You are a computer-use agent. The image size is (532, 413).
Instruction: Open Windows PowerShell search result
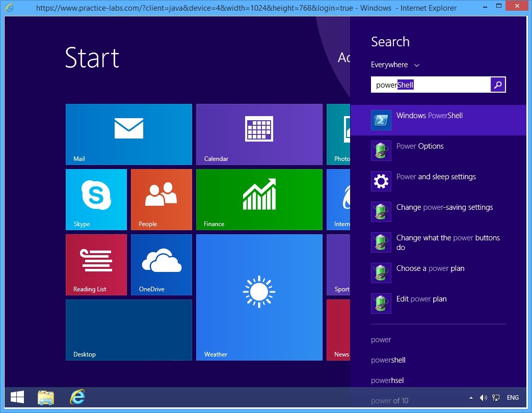[x=429, y=116]
